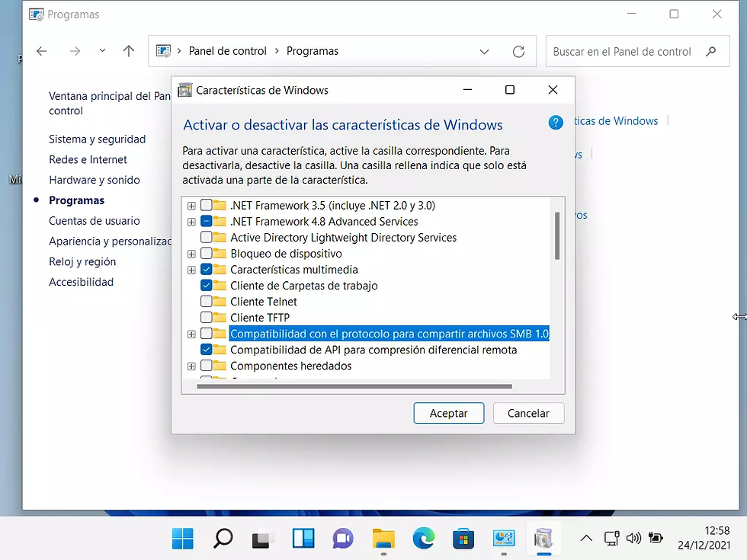Expand .NET Framework 3.5 tree node

tap(191, 206)
